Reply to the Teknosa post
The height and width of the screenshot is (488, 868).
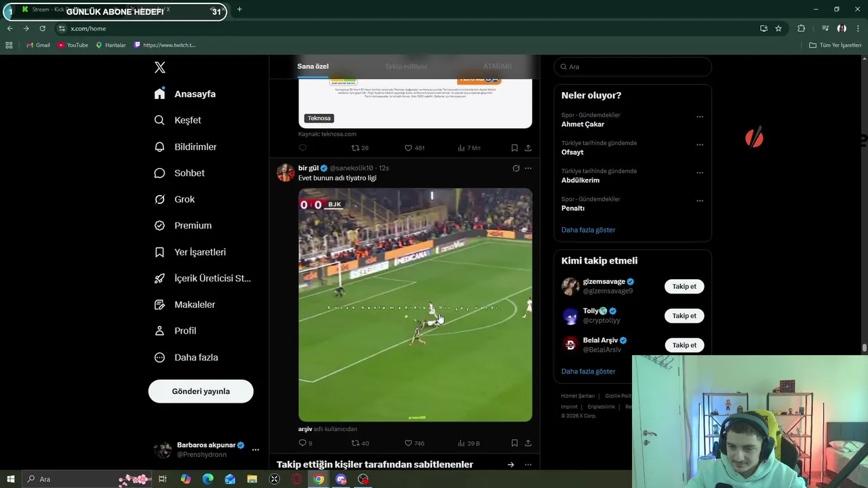pos(302,148)
